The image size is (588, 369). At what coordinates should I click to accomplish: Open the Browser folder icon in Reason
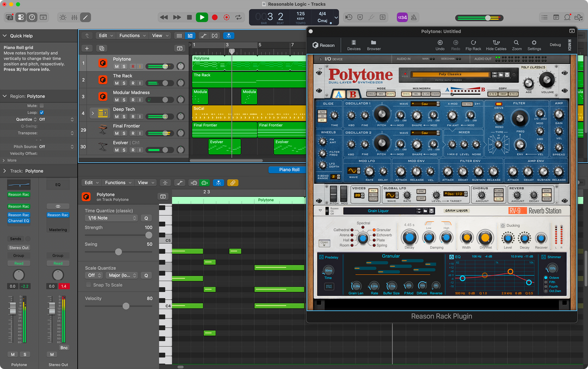point(373,45)
